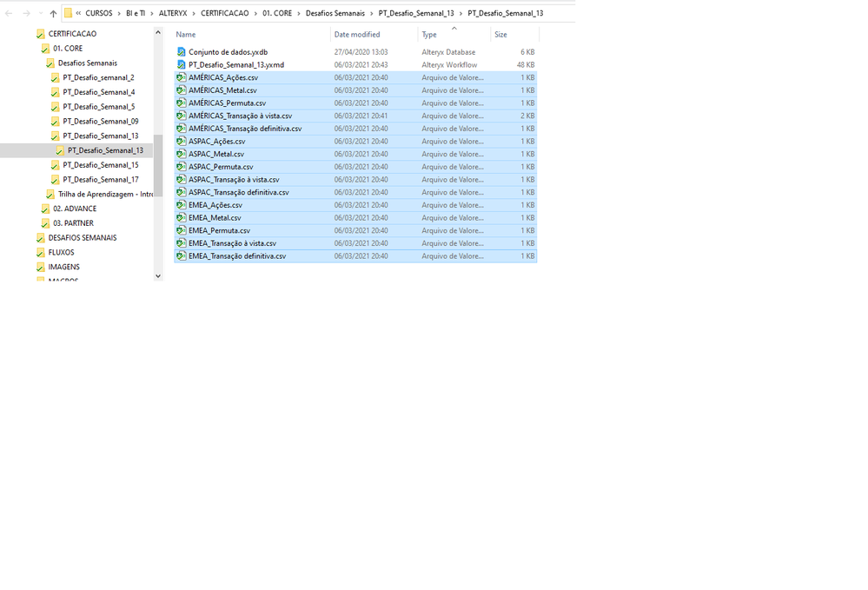The height and width of the screenshot is (590, 868).
Task: Click the BI e TI breadcrumb segment
Action: (135, 13)
